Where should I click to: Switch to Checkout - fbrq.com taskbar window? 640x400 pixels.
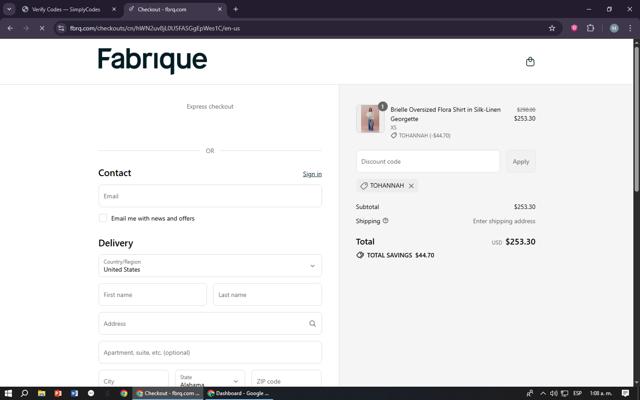(168, 393)
